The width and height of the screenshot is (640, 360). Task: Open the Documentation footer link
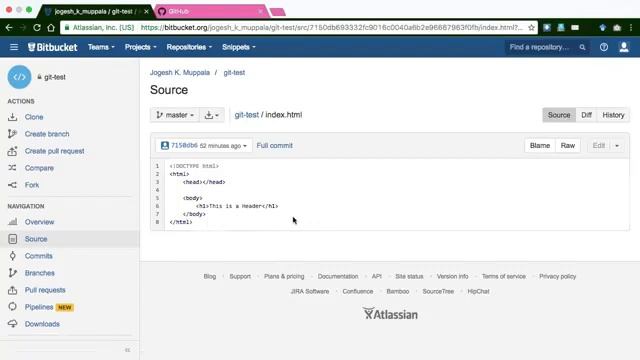[x=338, y=276]
